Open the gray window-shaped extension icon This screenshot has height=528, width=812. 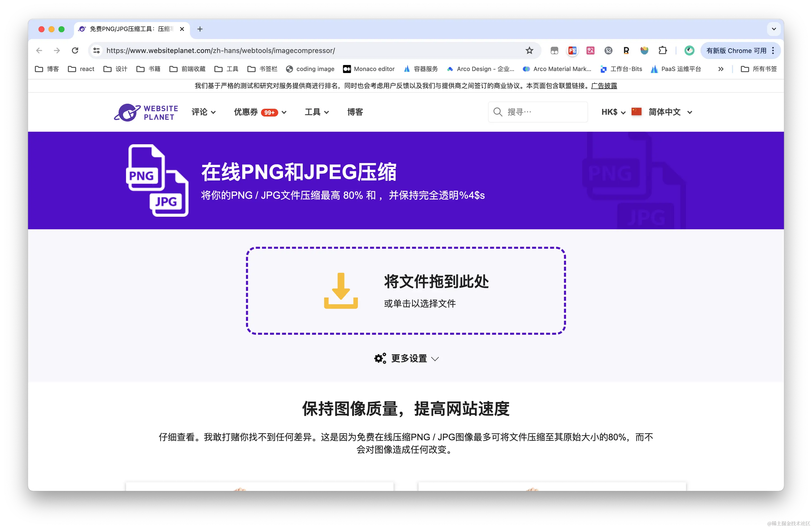(554, 50)
